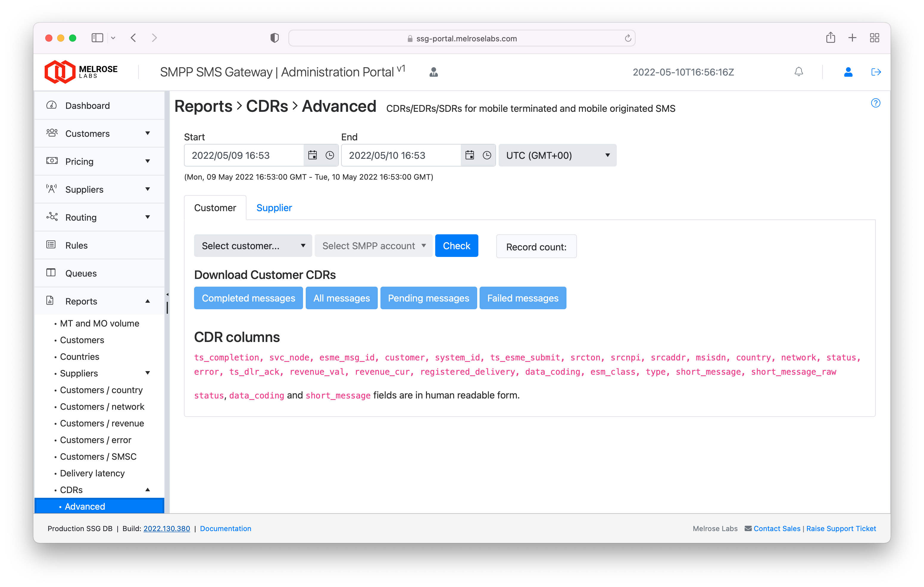Screen dimensions: 924x587
Task: Open the End time clock picker
Action: point(486,155)
